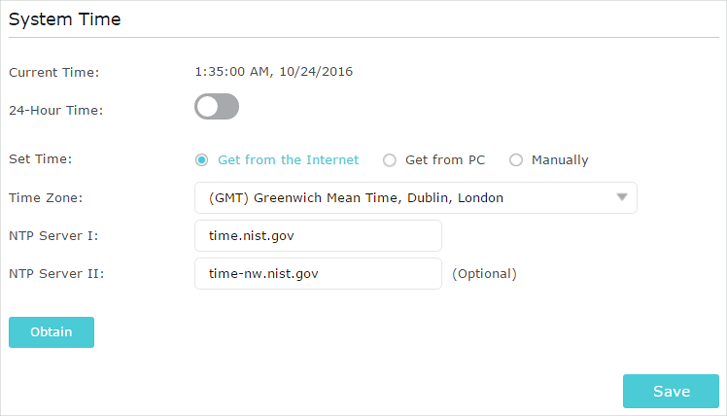Screen dimensions: 727x416
Task: Select the Manually radio option
Action: pos(517,160)
